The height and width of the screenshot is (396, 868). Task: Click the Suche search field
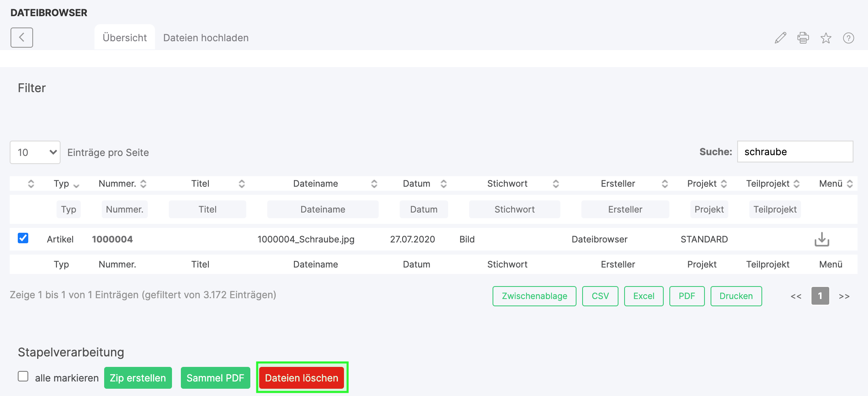pyautogui.click(x=795, y=152)
